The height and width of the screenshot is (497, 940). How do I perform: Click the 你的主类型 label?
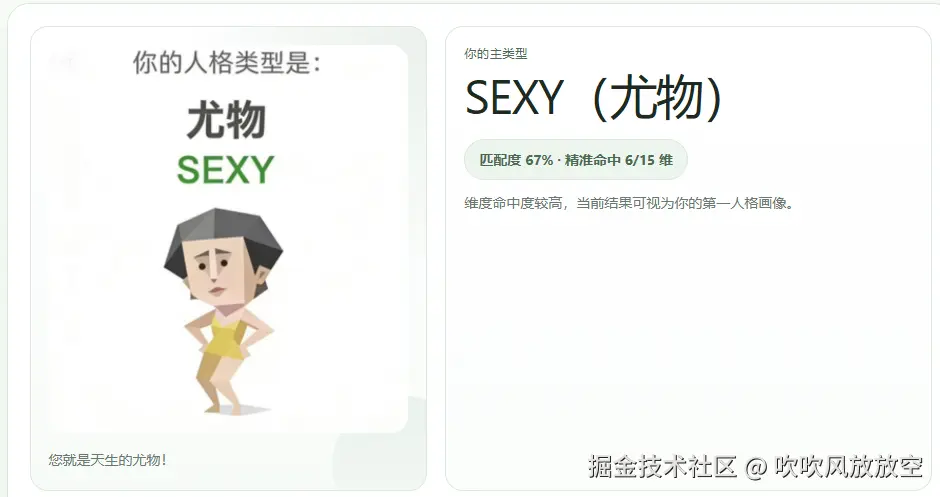(496, 54)
